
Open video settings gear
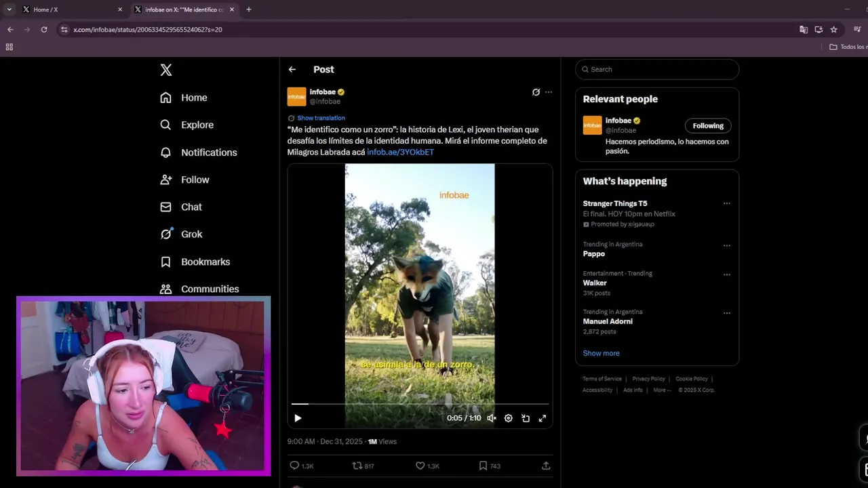[x=509, y=418]
